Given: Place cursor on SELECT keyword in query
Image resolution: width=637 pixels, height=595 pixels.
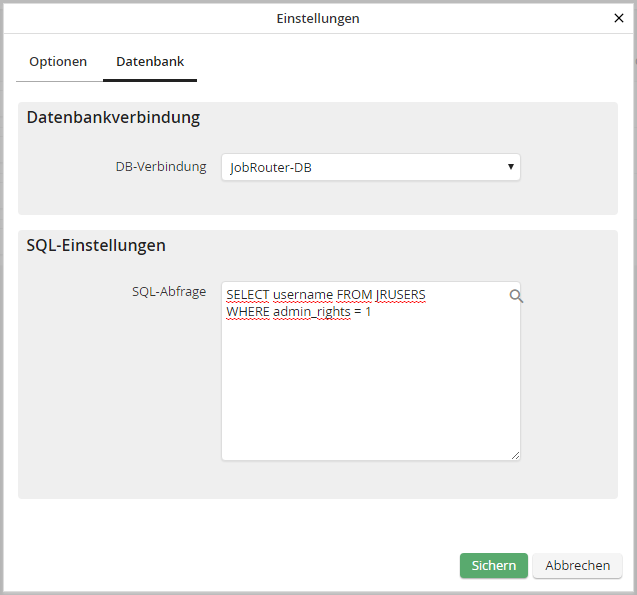Looking at the screenshot, I should click(248, 295).
